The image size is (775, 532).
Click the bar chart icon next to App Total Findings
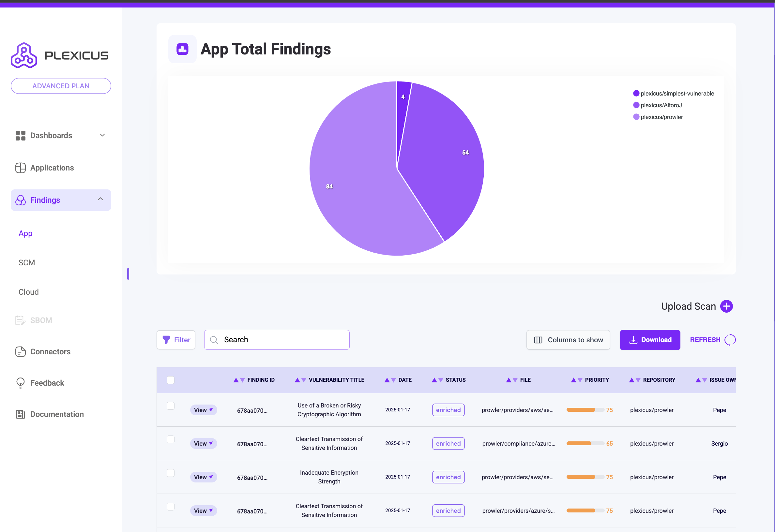(182, 49)
